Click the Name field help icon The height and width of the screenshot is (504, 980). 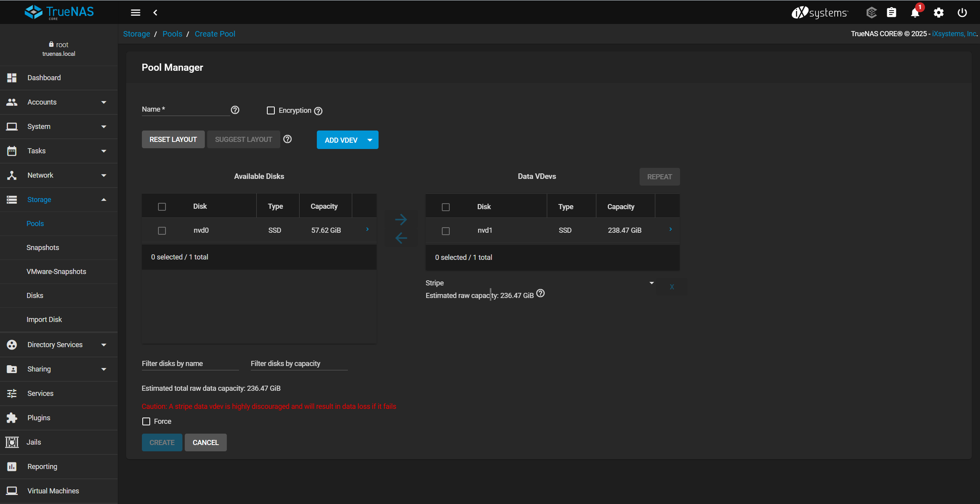pos(235,110)
